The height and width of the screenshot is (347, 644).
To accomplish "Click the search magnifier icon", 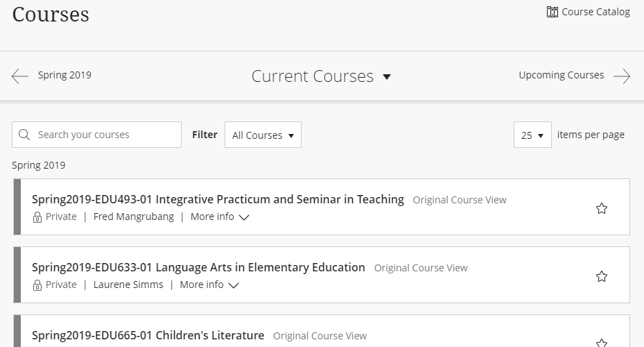I will point(25,135).
